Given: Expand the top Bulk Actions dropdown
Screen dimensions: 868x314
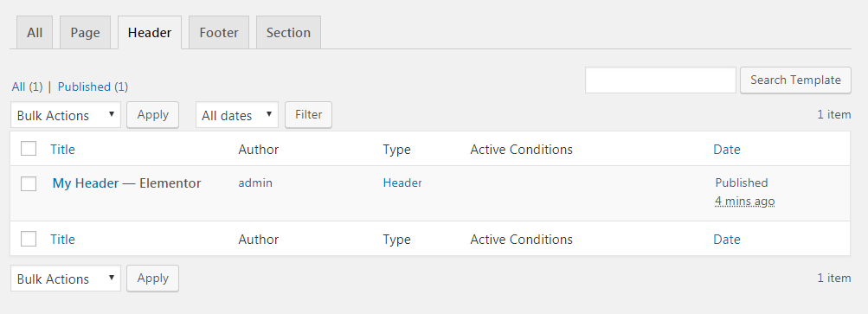Looking at the screenshot, I should [x=65, y=115].
